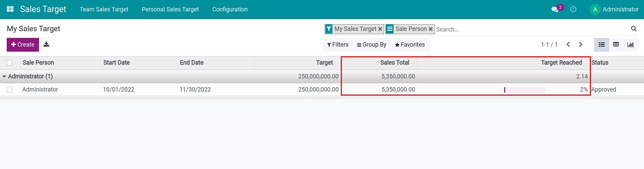Image resolution: width=644 pixels, height=169 pixels.
Task: Click the funnel icon in filter facet
Action: pyautogui.click(x=329, y=29)
